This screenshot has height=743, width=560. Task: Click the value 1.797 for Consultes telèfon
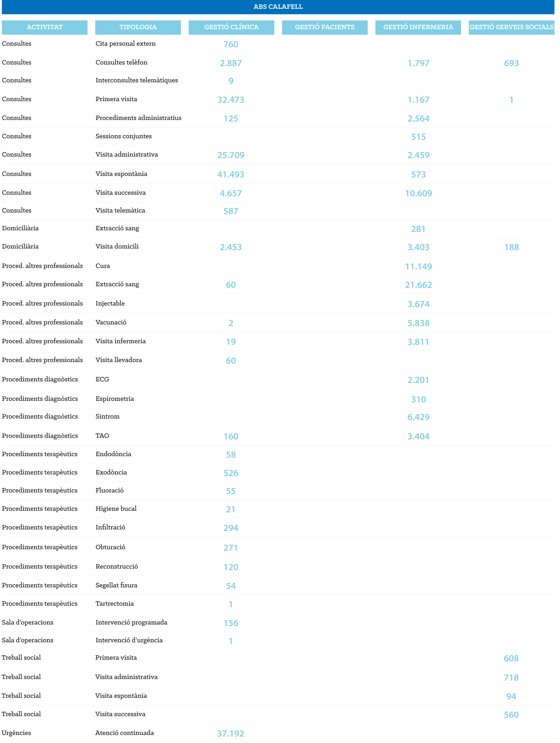pyautogui.click(x=419, y=63)
